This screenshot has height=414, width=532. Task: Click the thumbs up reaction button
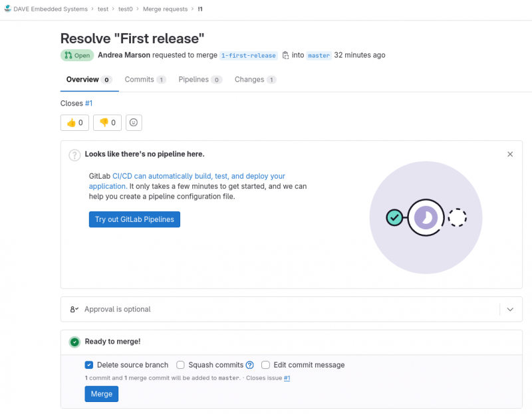pos(74,123)
